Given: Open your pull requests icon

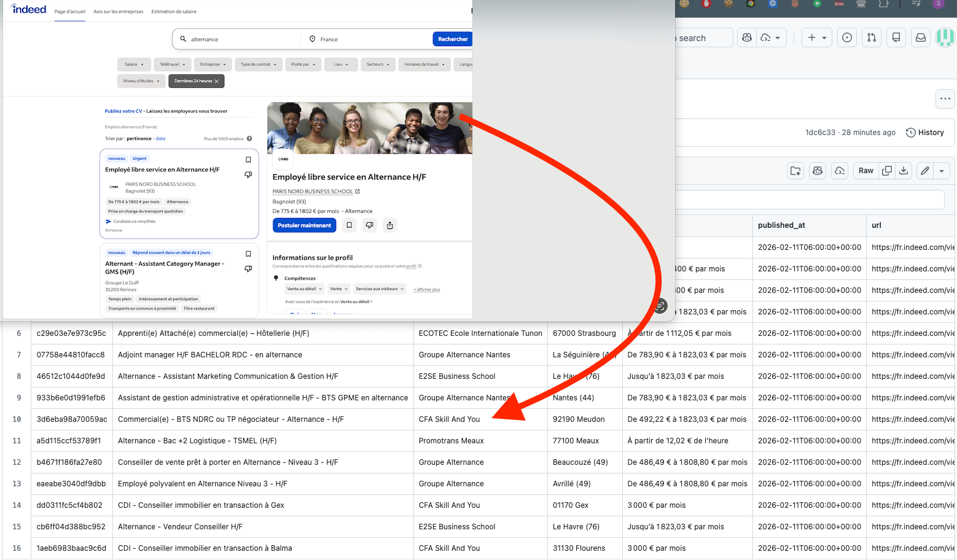Looking at the screenshot, I should pos(871,37).
